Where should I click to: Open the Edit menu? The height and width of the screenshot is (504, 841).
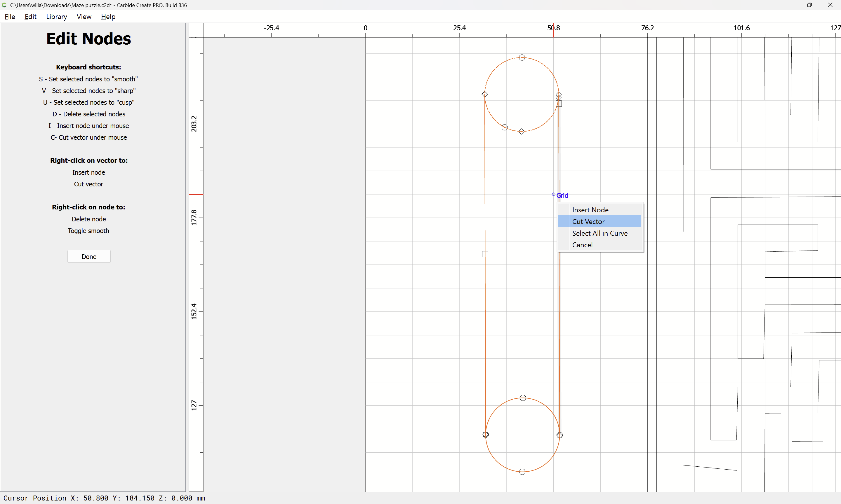pos(30,17)
